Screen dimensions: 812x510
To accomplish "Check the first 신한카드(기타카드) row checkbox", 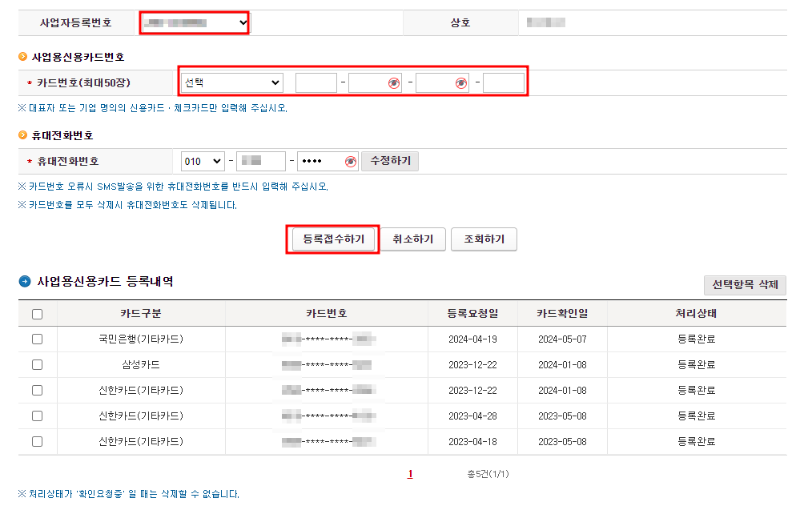I will 37,390.
